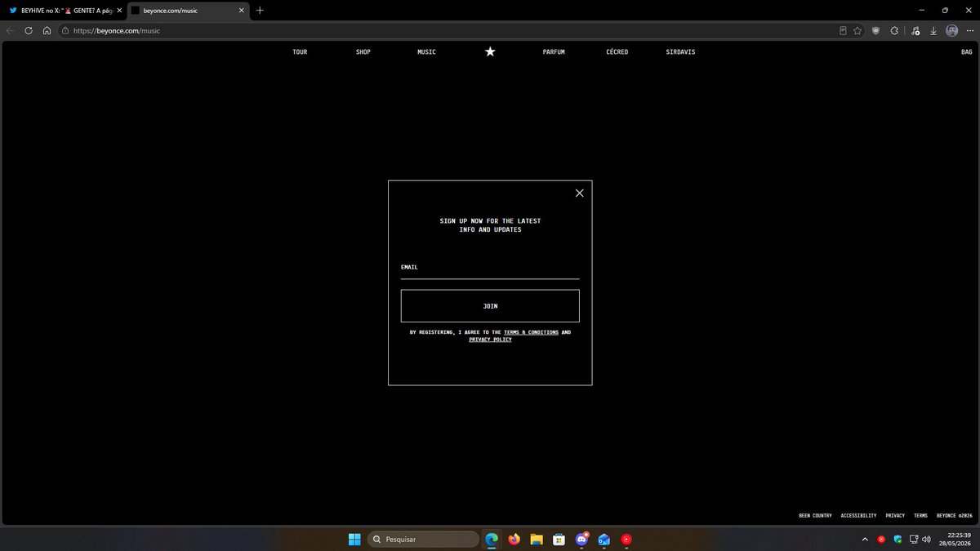980x551 pixels.
Task: Refresh the page with the reload icon
Action: click(x=29, y=31)
